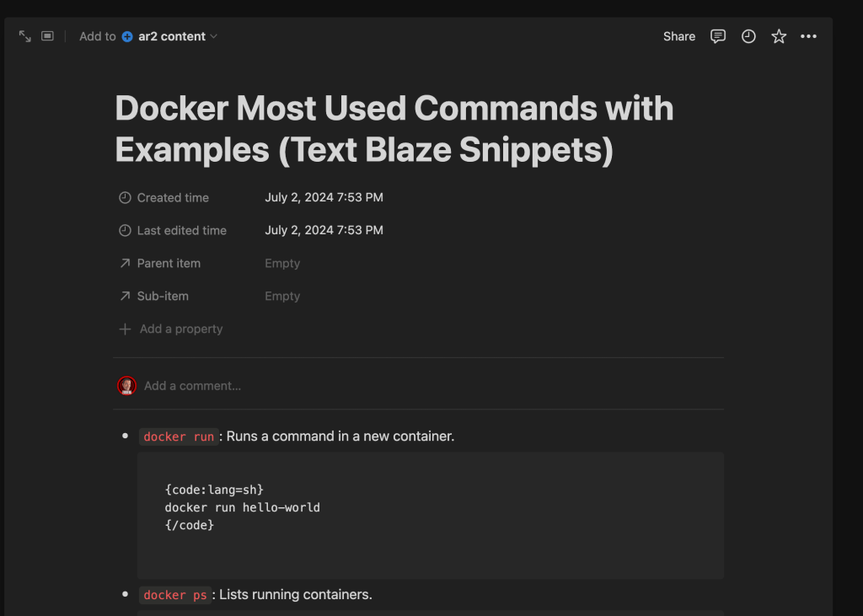Click the docker run inline code text
The width and height of the screenshot is (863, 616).
pyautogui.click(x=179, y=437)
